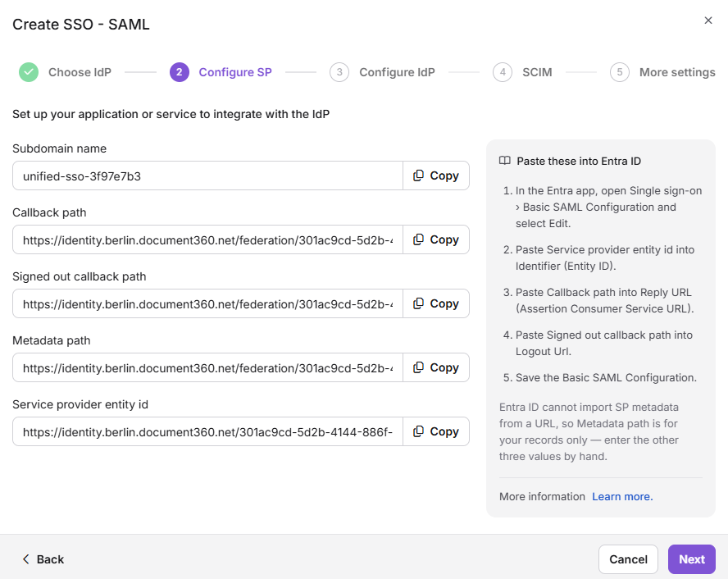Screen dimensions: 728x579
Task: Click the Signed out callback path field
Action: (207, 303)
